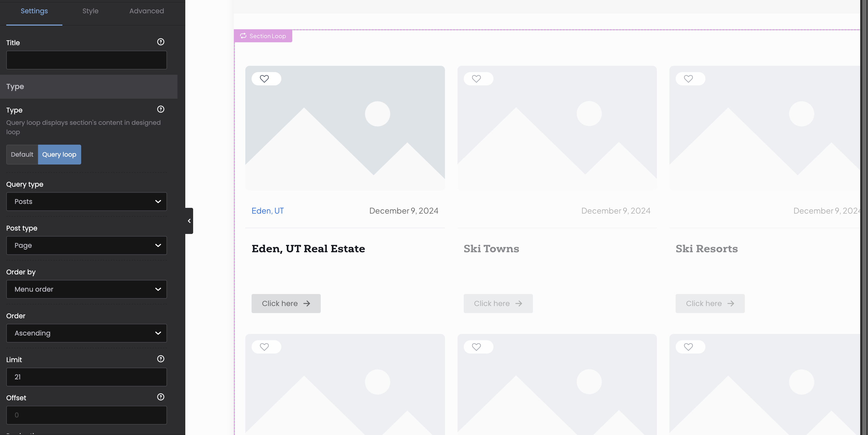The width and height of the screenshot is (868, 435).
Task: Set section type to Default
Action: pyautogui.click(x=22, y=154)
